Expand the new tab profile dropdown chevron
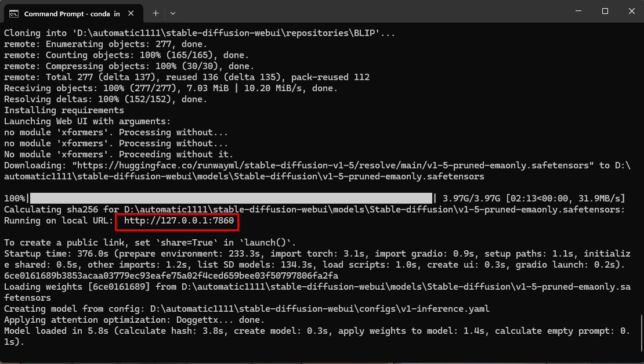The image size is (644, 364). tap(173, 13)
